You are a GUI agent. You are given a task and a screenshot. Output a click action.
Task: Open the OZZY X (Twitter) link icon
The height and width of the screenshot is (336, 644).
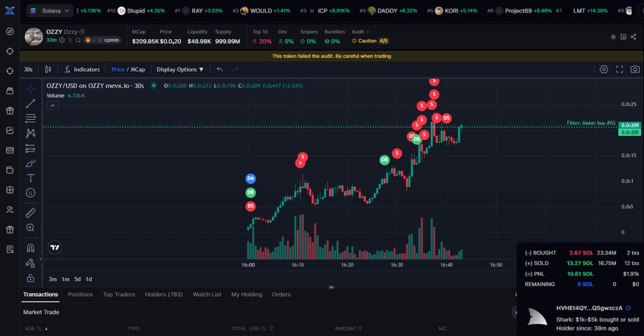point(70,40)
